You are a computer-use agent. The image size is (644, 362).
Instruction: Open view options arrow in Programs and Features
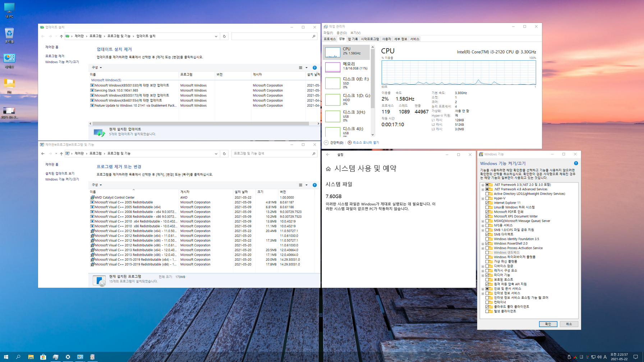tap(307, 185)
